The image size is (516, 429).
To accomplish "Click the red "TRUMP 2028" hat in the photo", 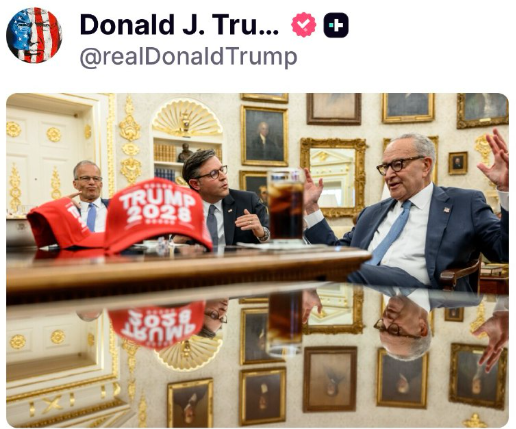I will [x=159, y=215].
